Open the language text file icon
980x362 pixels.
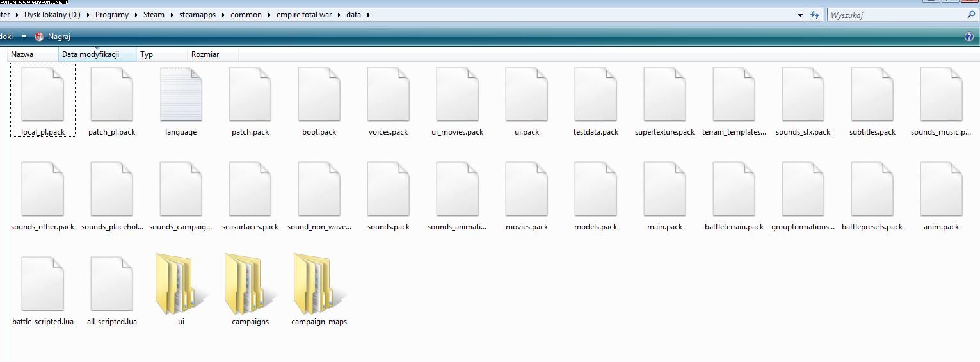point(181,94)
